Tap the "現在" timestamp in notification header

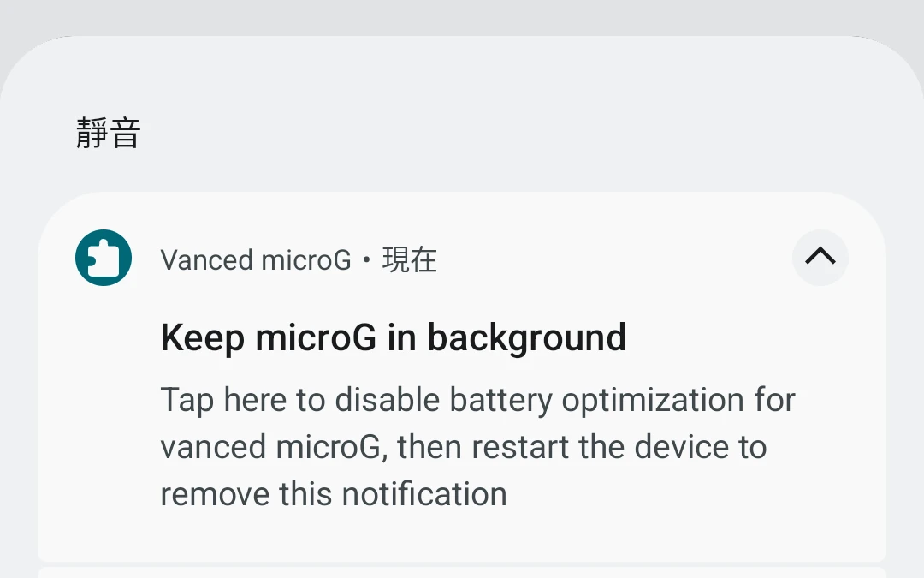click(410, 260)
